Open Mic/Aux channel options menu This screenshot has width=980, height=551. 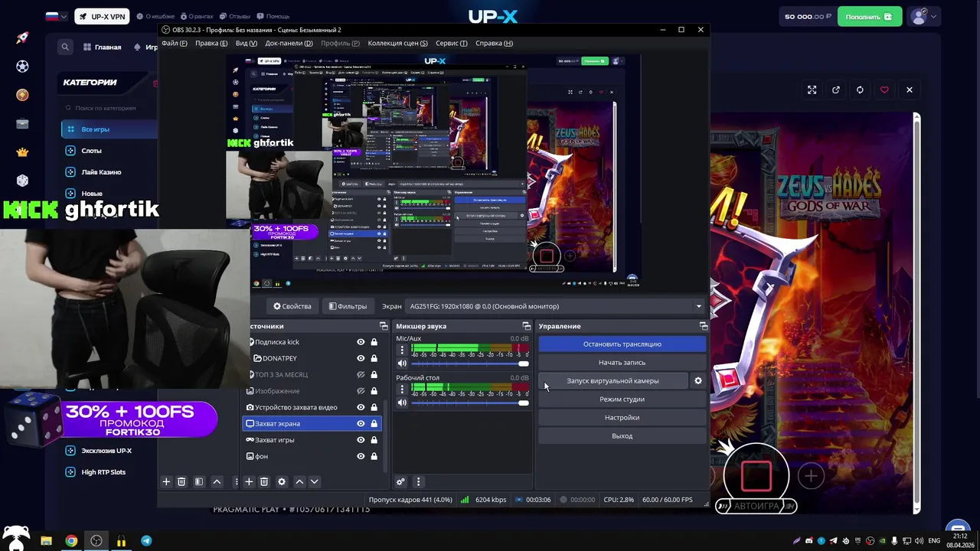pos(402,350)
